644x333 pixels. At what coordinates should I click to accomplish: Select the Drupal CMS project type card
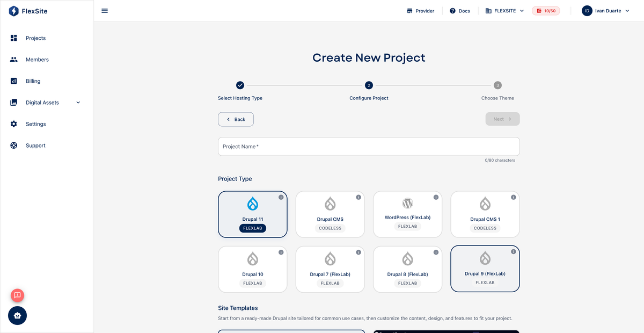pyautogui.click(x=330, y=214)
